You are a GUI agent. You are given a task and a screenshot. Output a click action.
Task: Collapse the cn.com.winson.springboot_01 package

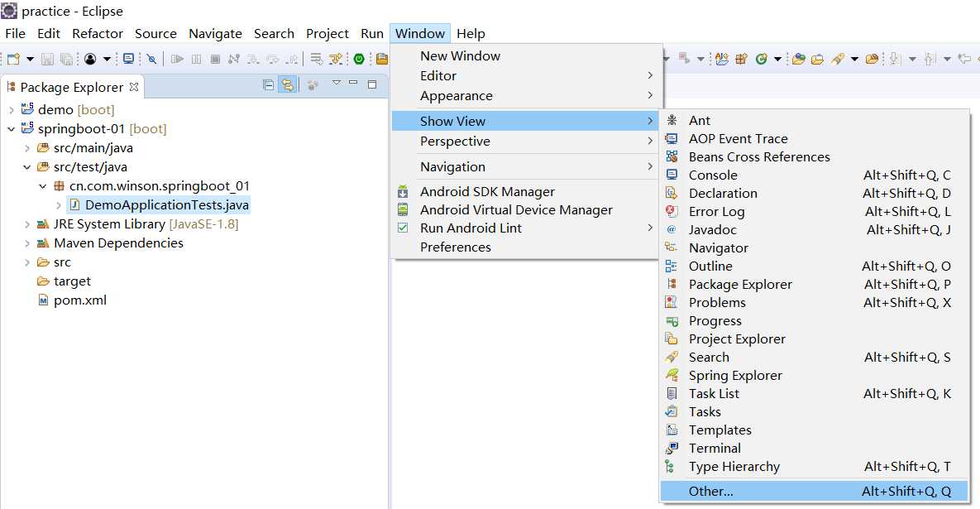[x=42, y=185]
